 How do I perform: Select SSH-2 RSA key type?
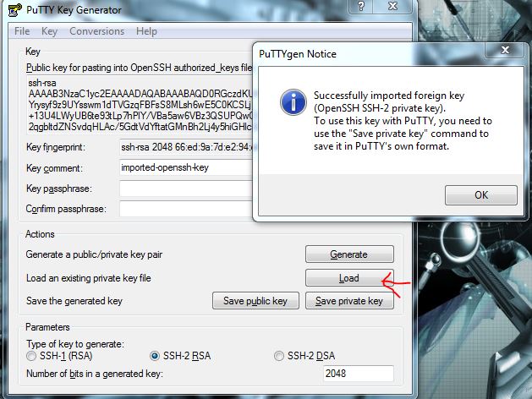click(x=180, y=356)
